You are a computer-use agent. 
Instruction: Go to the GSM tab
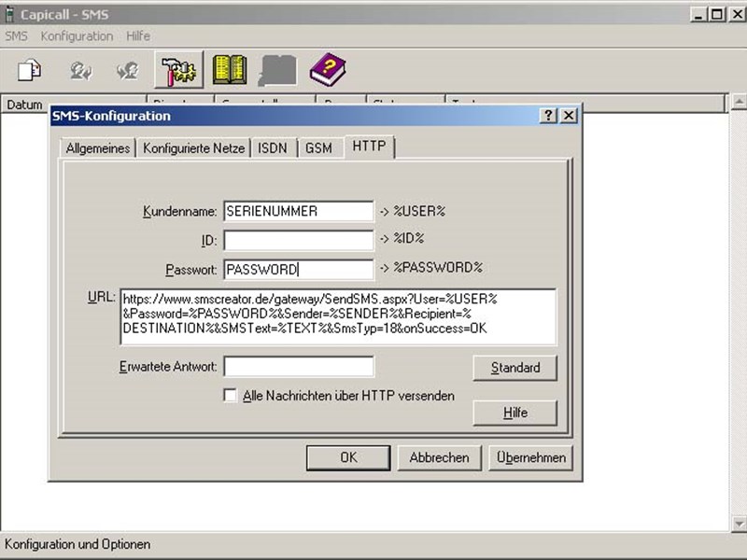[318, 148]
